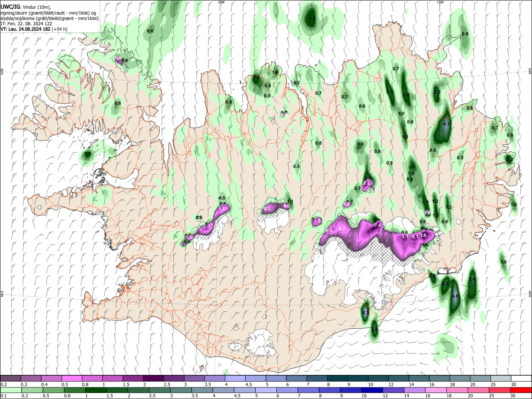The height and width of the screenshot is (399, 532).
Task: Click the "2.4" value on the glacier's north edge
Action: (x=377, y=225)
